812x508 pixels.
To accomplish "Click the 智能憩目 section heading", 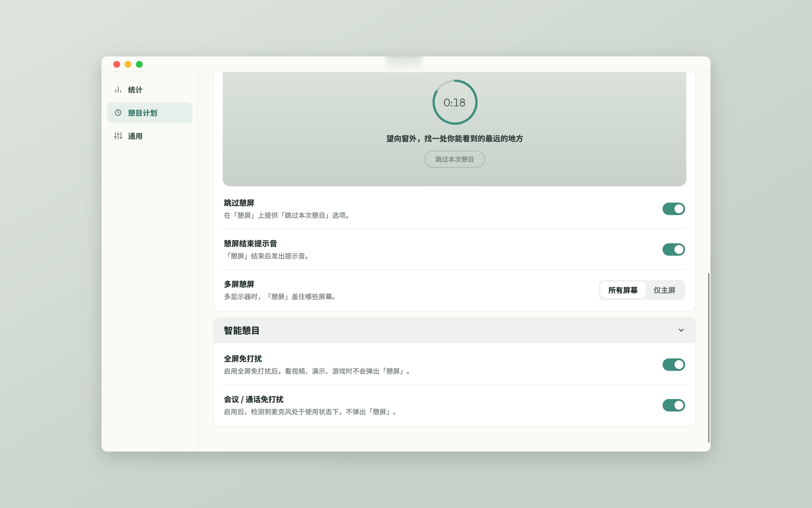I will point(242,330).
